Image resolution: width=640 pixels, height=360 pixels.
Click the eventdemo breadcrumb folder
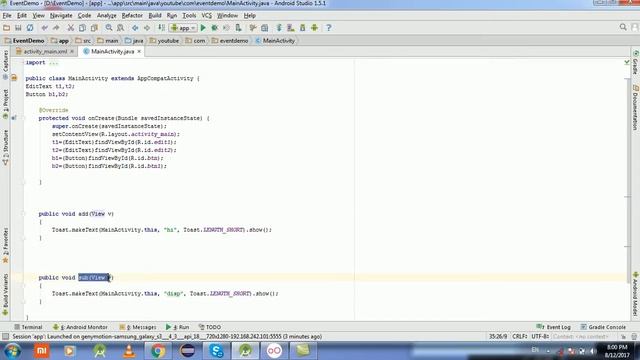230,40
